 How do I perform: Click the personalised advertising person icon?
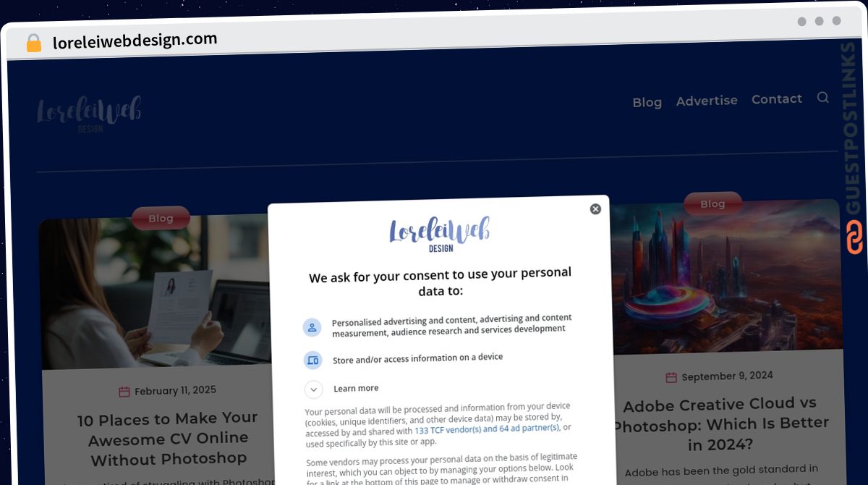312,327
